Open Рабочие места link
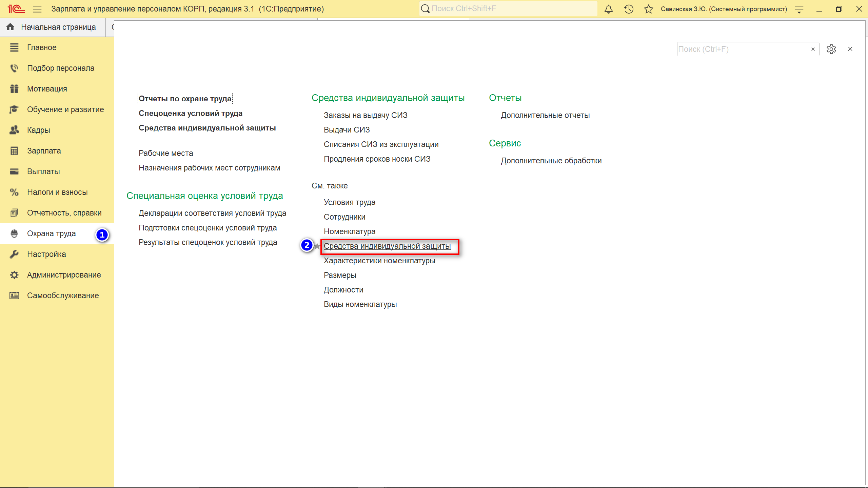 pyautogui.click(x=165, y=153)
